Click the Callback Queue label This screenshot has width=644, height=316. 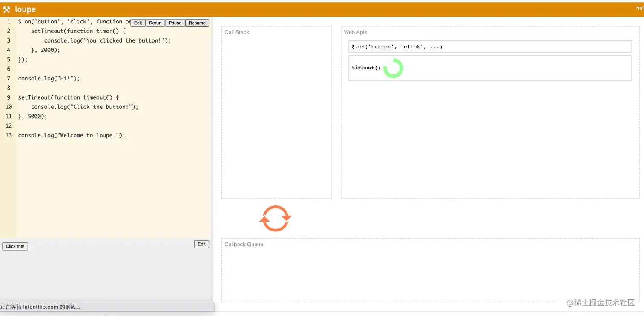[244, 245]
